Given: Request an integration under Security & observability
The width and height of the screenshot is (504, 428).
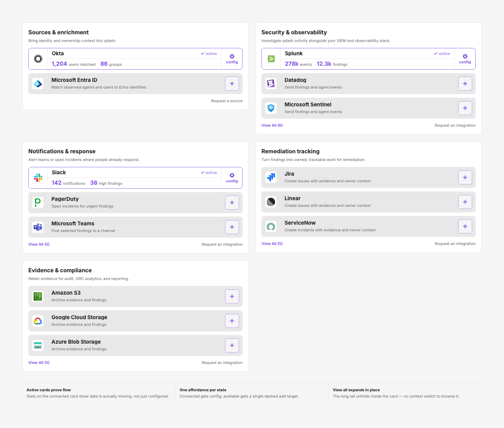Looking at the screenshot, I should [455, 125].
